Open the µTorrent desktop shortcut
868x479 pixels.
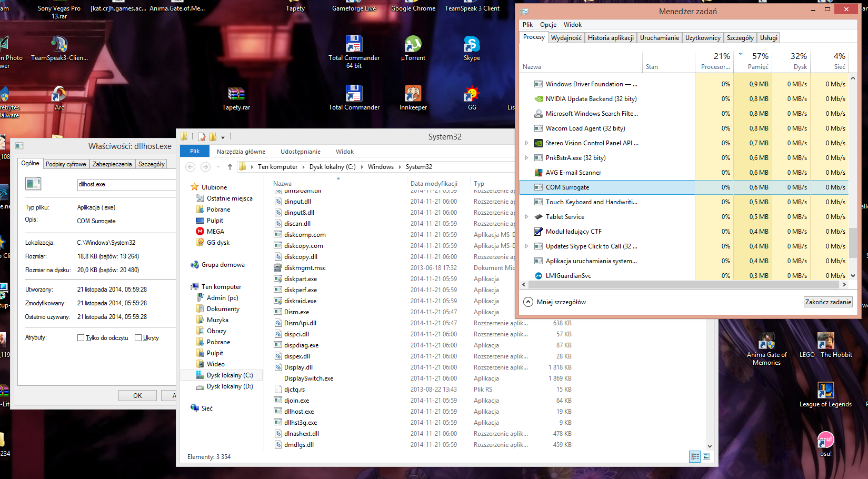[x=413, y=46]
